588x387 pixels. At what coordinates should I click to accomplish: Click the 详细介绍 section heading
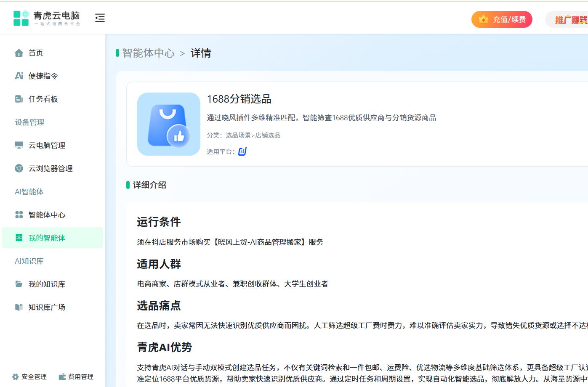coord(149,185)
